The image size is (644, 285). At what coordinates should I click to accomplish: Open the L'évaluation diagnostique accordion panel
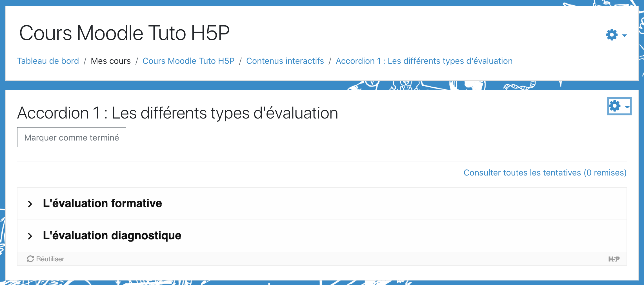[112, 236]
